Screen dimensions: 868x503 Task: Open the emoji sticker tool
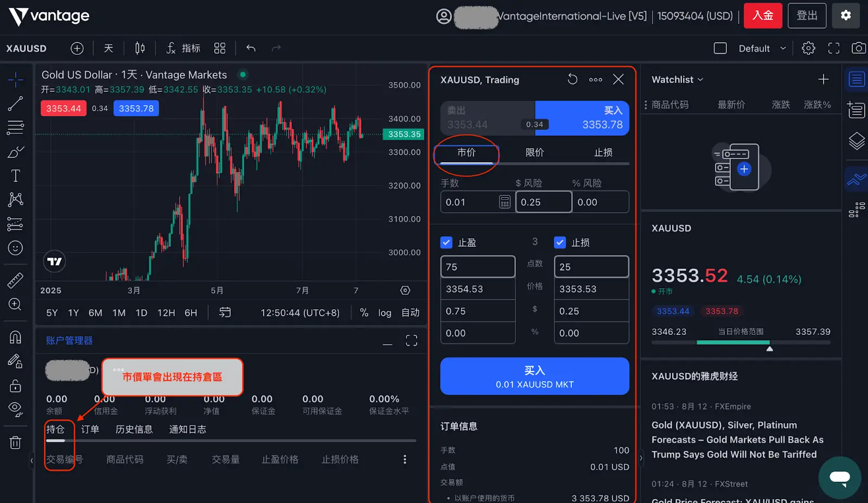tap(15, 248)
